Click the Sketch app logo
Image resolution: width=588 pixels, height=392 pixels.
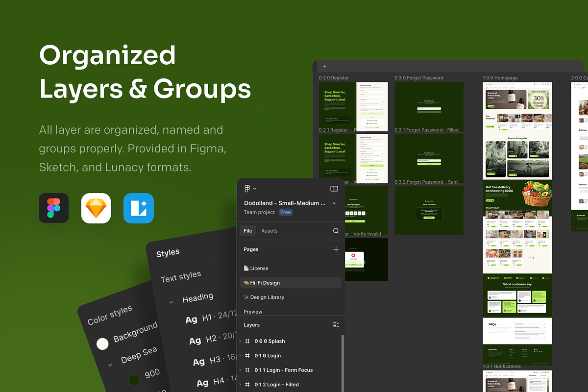(x=96, y=208)
